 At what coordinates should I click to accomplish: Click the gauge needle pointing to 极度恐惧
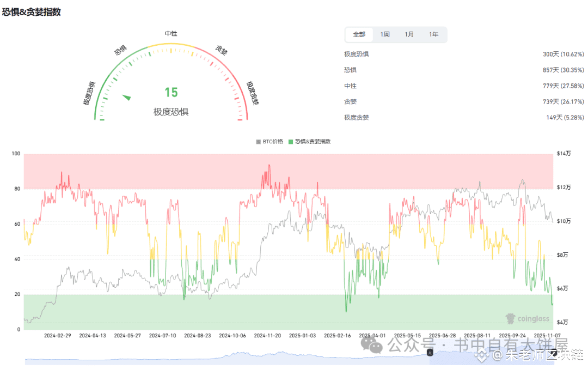pos(126,96)
